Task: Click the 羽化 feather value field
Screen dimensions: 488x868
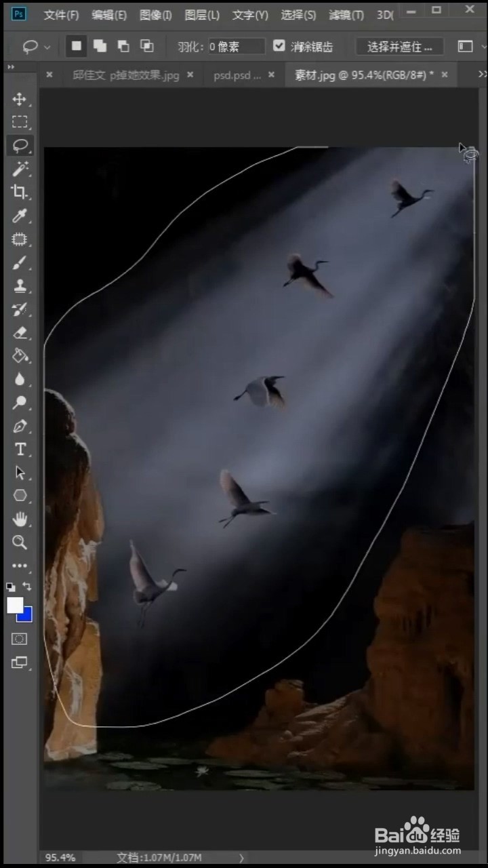Action: coord(237,46)
